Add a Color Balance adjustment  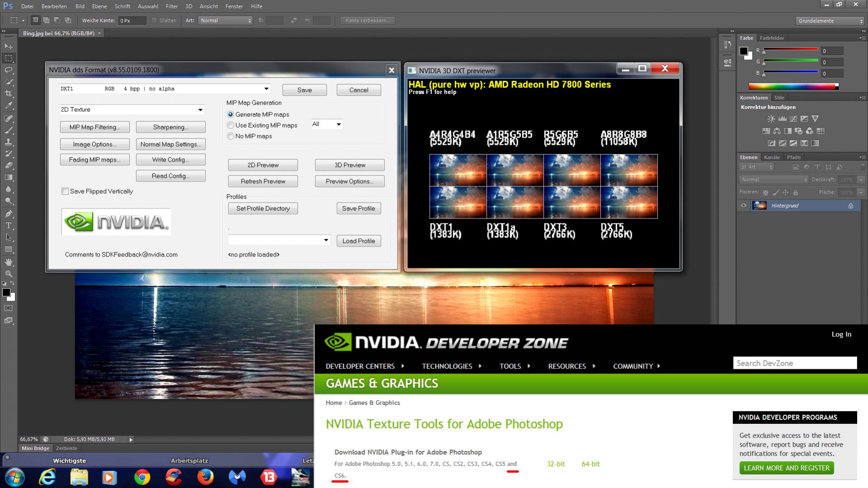777,131
